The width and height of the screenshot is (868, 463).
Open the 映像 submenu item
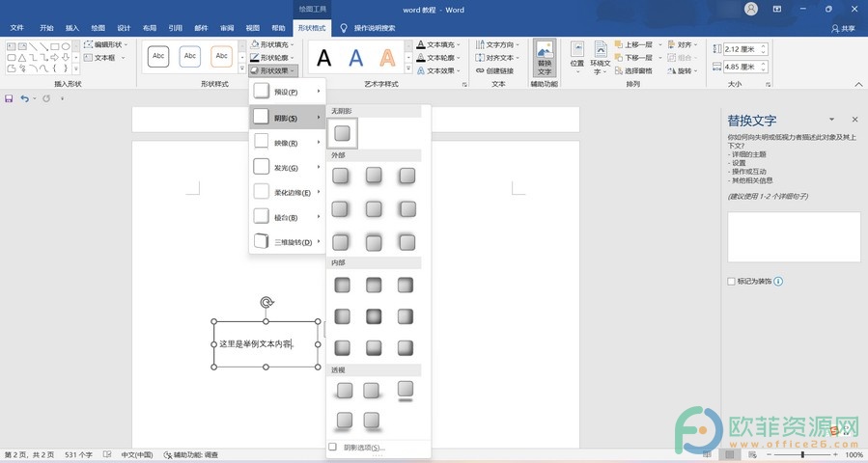click(x=287, y=143)
